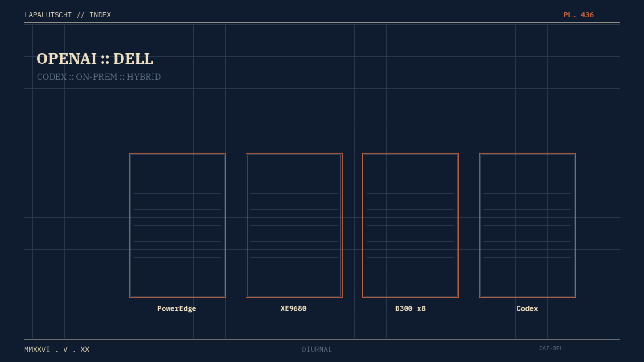The image size is (644, 362).
Task: Select the B300 x8 card panel
Action: tap(411, 225)
